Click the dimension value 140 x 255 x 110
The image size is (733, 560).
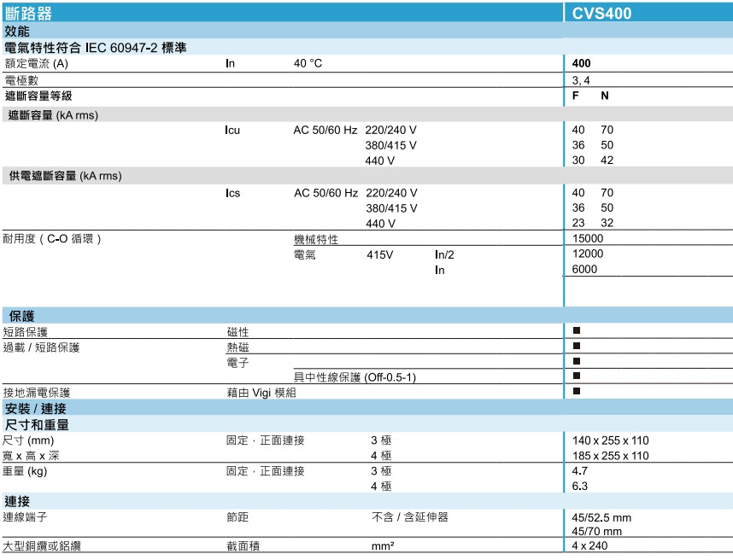(x=610, y=440)
